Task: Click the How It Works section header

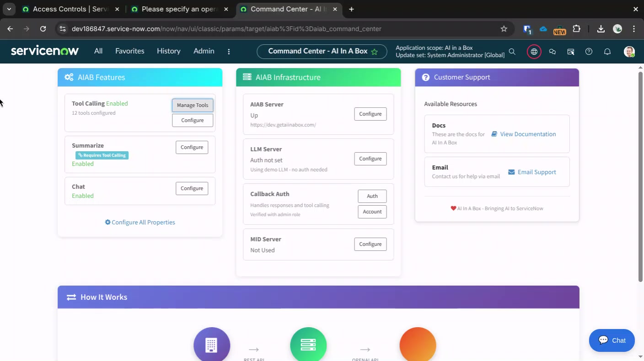Action: coord(318,297)
